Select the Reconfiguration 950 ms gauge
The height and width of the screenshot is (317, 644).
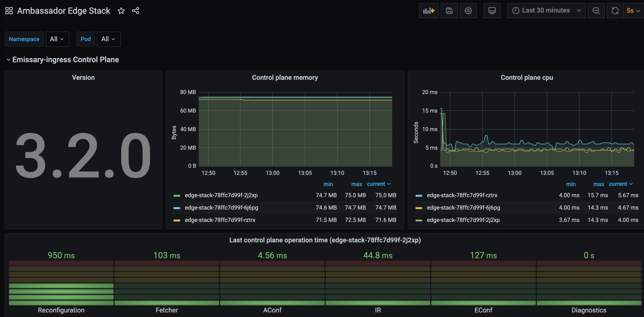pos(61,282)
